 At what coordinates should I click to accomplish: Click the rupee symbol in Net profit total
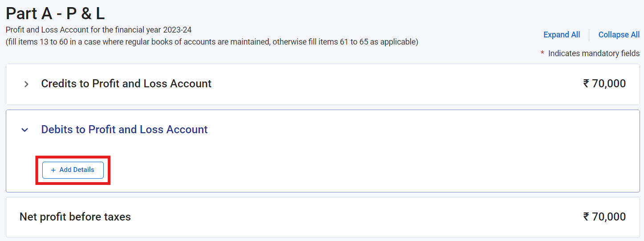click(x=586, y=217)
